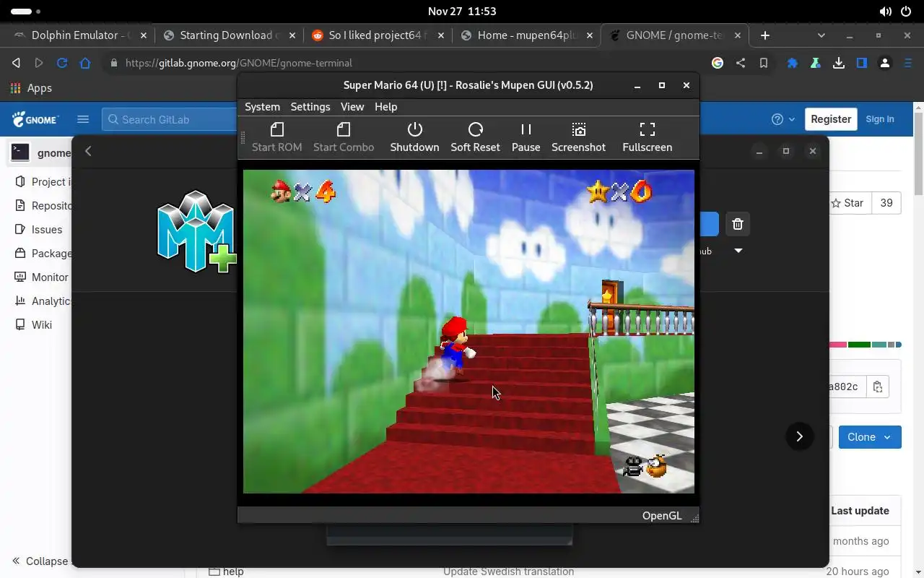
Task: Click the Shutdown power icon in Mupen toolbar
Action: 414,129
